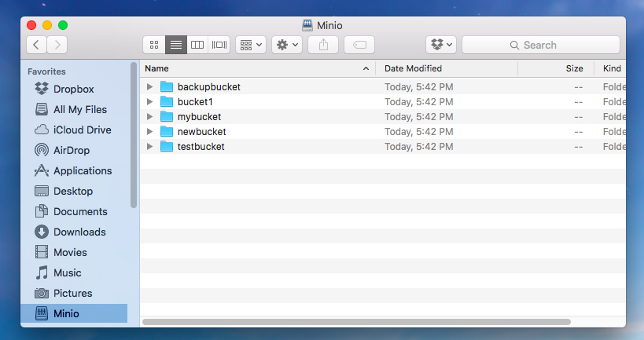Go to Downloads in the sidebar

coord(79,232)
